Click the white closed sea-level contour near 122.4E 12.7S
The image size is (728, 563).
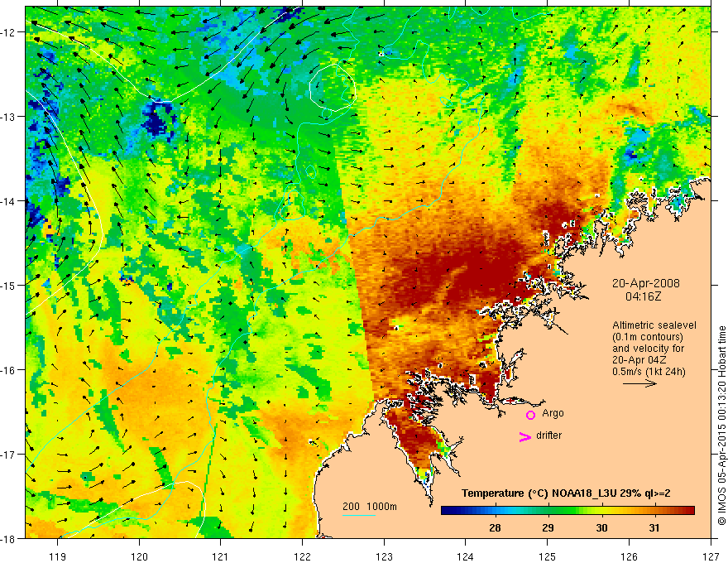point(332,89)
